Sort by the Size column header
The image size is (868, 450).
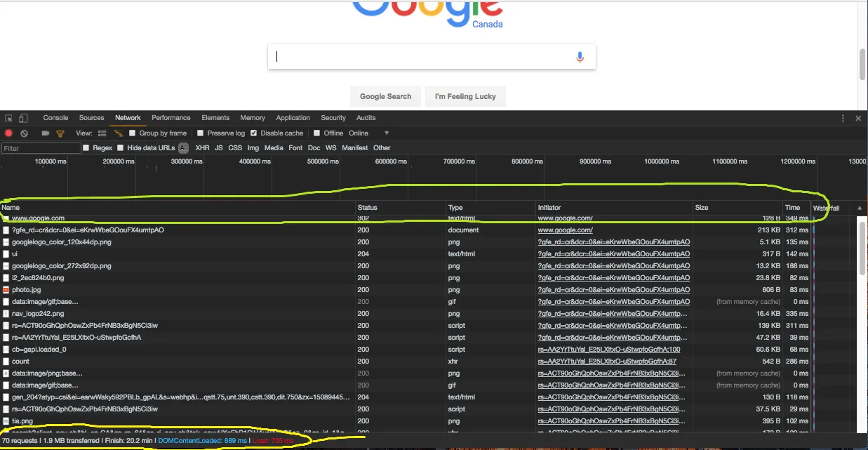(737, 208)
